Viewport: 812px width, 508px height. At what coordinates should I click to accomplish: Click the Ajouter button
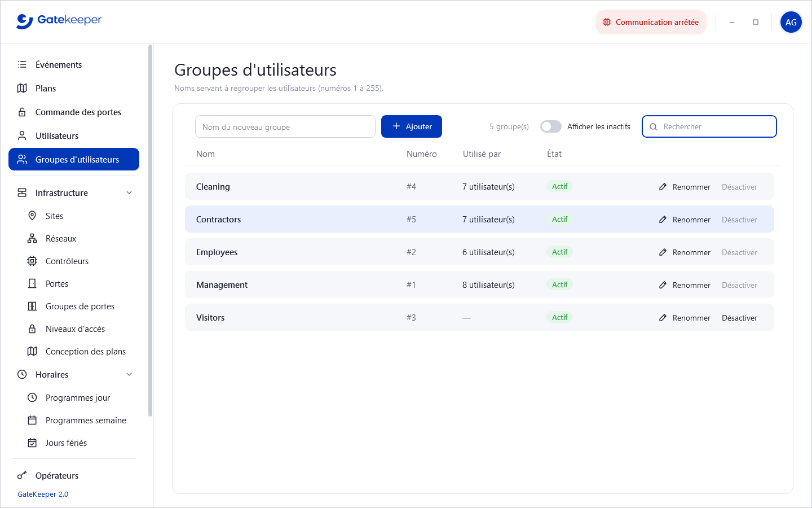tap(412, 126)
